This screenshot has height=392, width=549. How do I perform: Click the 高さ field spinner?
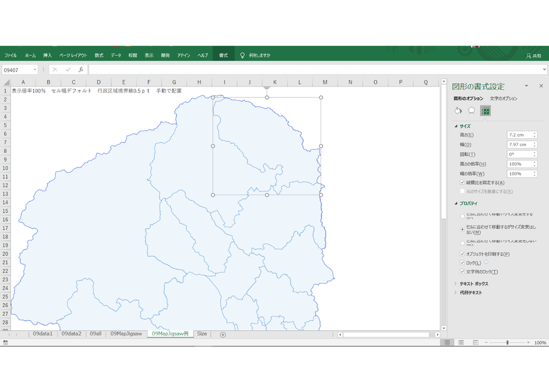[535, 135]
